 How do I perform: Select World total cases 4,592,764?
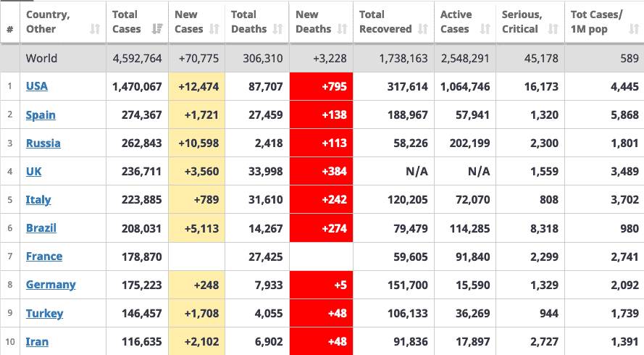[137, 59]
